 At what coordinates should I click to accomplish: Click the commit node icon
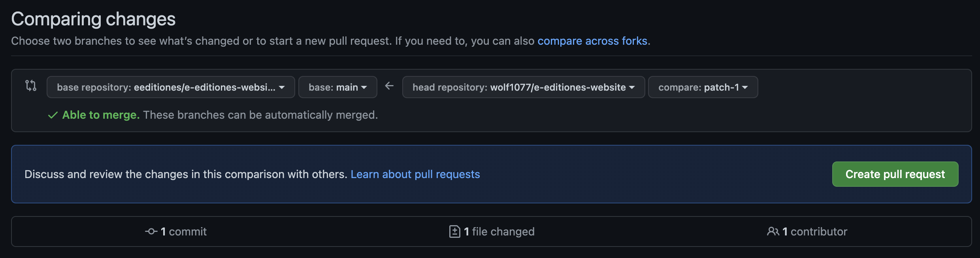[x=151, y=231]
